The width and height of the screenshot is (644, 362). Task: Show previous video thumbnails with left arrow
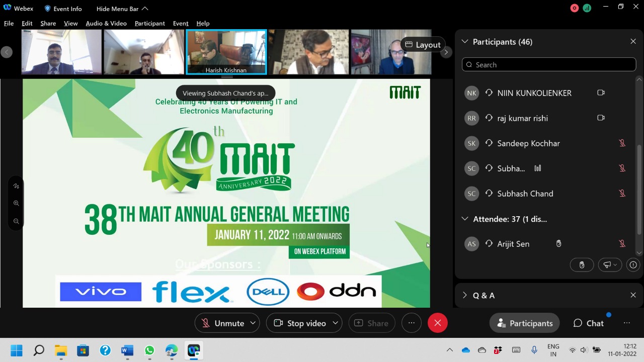(7, 52)
